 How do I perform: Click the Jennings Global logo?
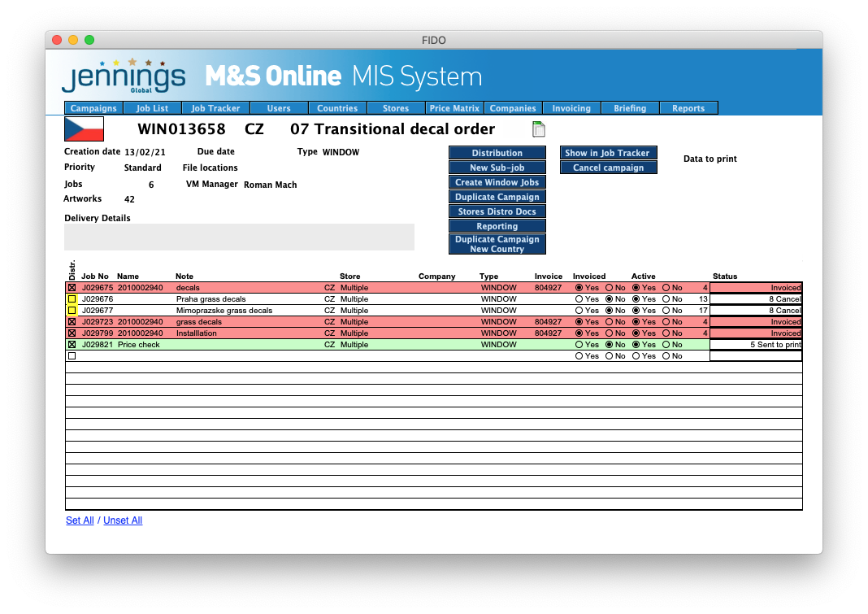(x=122, y=76)
